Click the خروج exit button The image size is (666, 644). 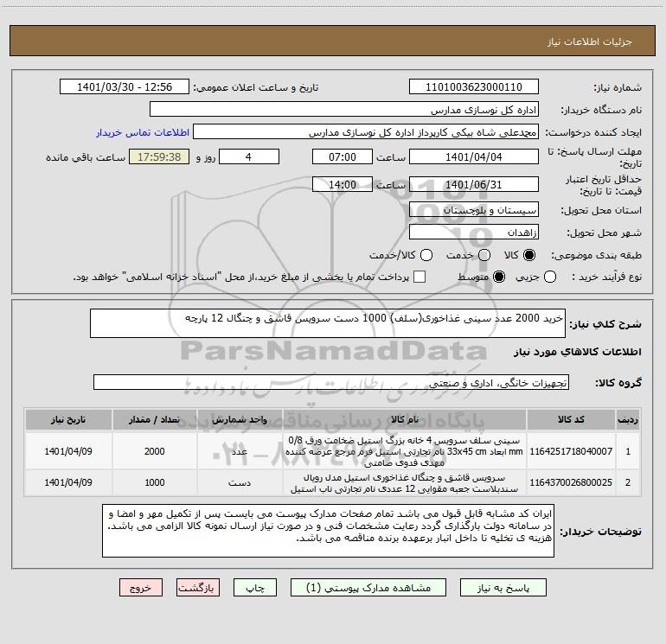tap(141, 588)
